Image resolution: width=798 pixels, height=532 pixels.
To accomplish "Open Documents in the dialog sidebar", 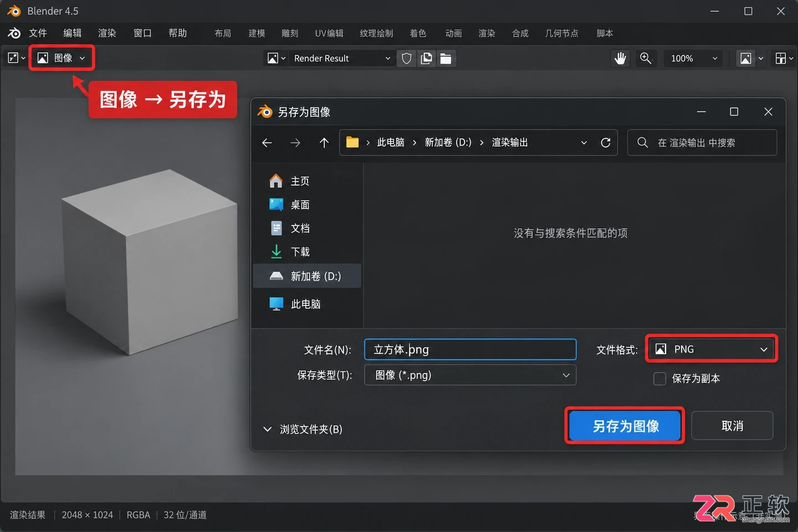I will pos(289,228).
